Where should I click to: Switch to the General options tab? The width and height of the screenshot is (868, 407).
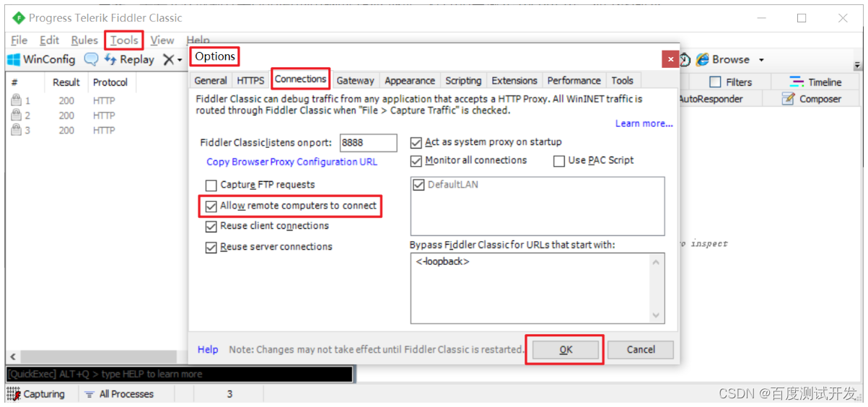point(211,81)
